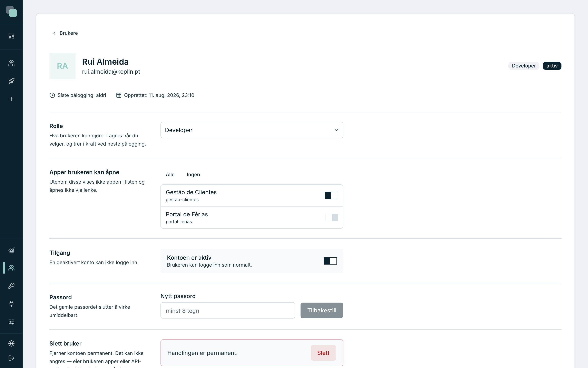
Task: Open the sliders settings icon
Action: pos(11,322)
